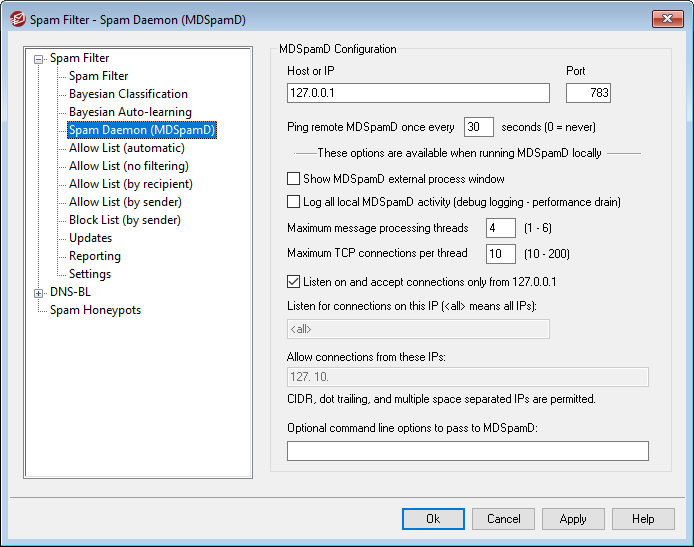694x547 pixels.
Task: Select Bayesian Classification in the tree
Action: [128, 94]
